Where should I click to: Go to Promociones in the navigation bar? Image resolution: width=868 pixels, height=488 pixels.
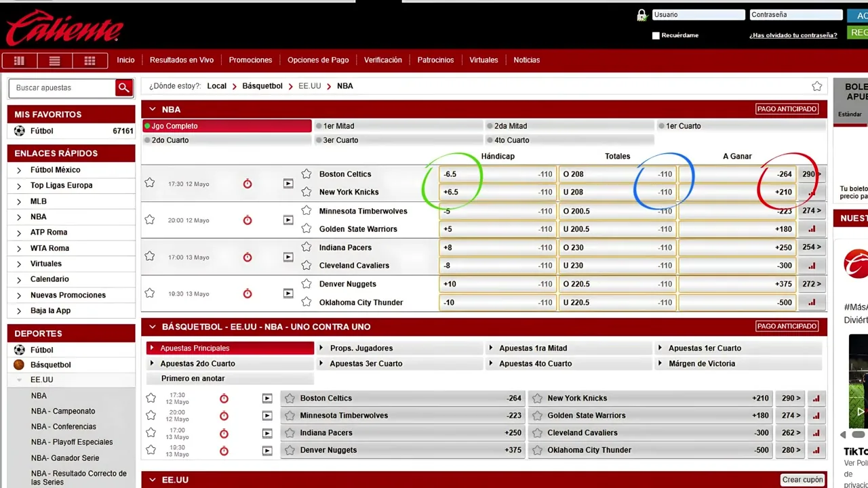[x=250, y=60]
